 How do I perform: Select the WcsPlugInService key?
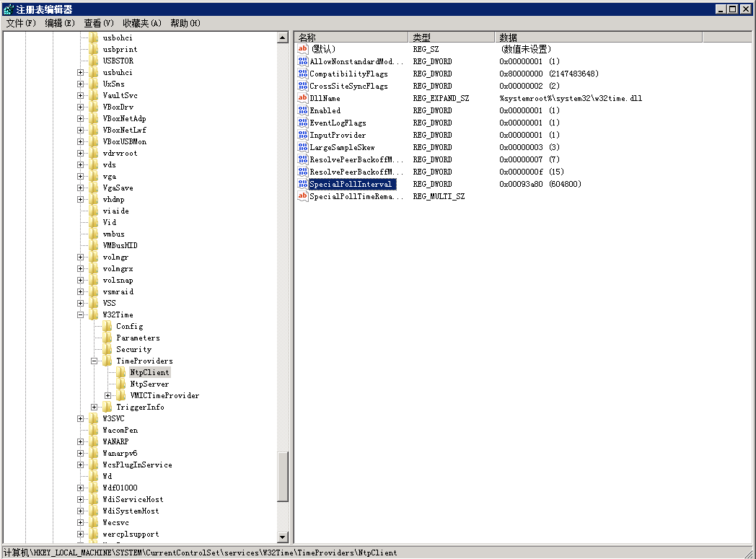coord(137,465)
